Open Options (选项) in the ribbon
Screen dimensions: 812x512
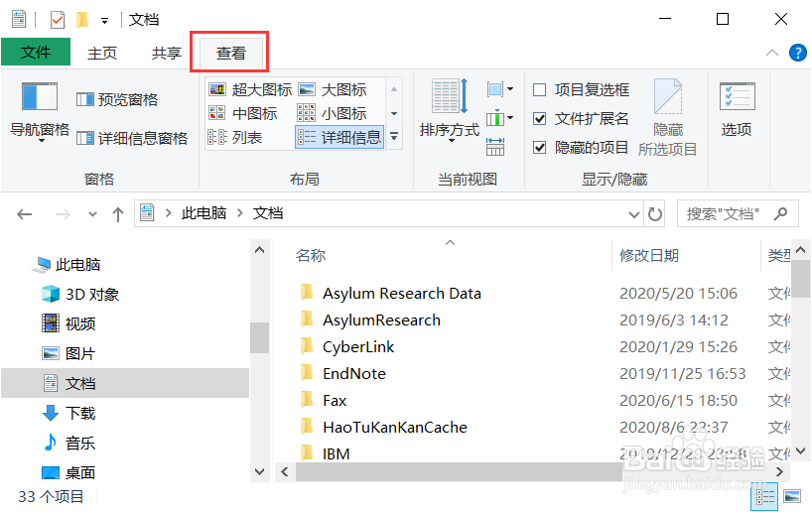tap(737, 110)
